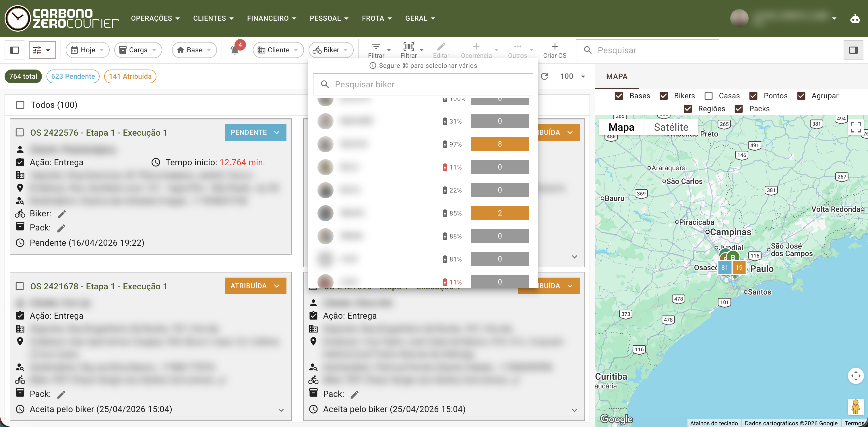Enter map fullscreen mode

coord(856,127)
